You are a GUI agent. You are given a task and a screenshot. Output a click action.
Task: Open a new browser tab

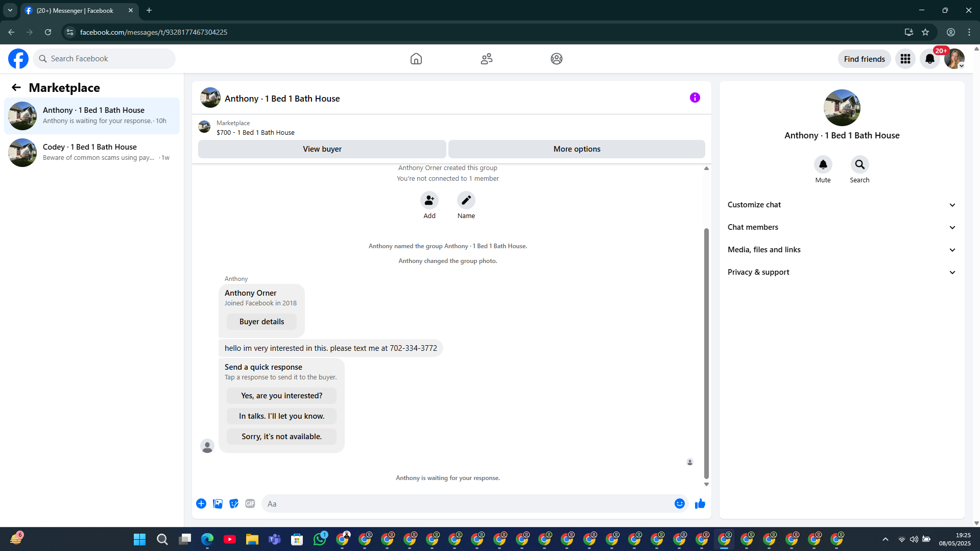point(149,10)
